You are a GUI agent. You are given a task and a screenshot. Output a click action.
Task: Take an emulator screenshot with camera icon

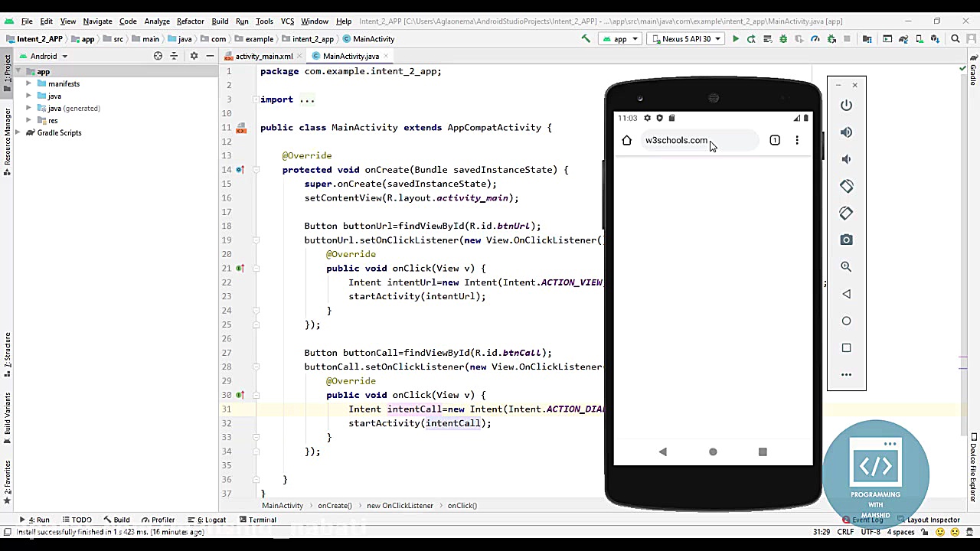pos(846,240)
